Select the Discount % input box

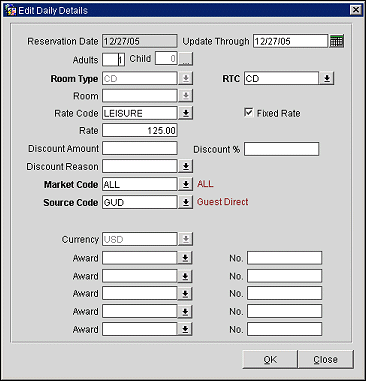click(x=281, y=149)
